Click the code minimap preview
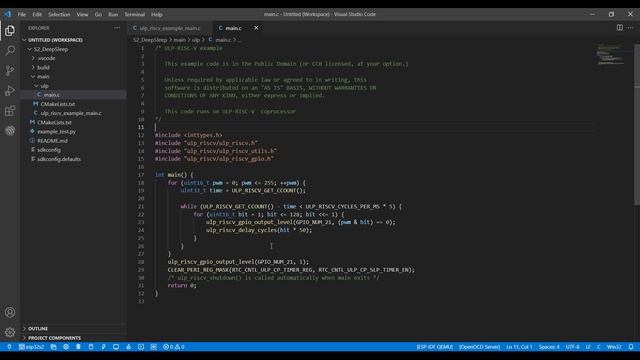This screenshot has width=640, height=360. click(x=612, y=55)
